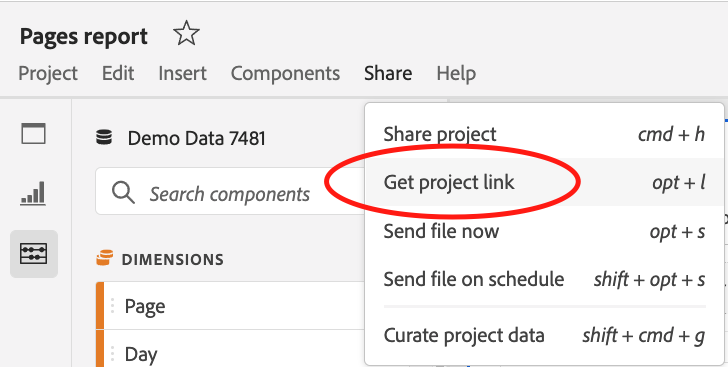Screen dimensions: 728x367
Task: Open the Edit menu
Action: pos(118,73)
